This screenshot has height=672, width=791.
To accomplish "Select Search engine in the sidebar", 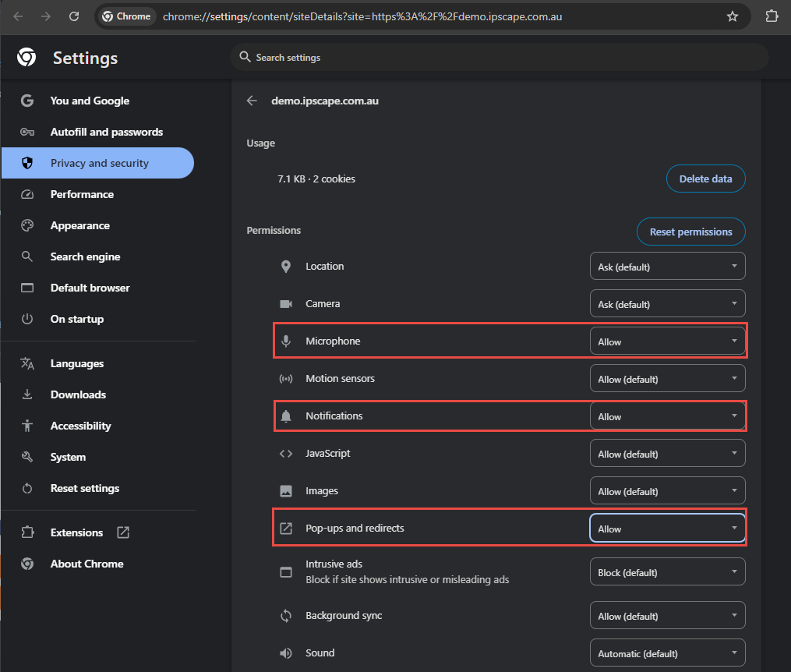I will tap(85, 256).
